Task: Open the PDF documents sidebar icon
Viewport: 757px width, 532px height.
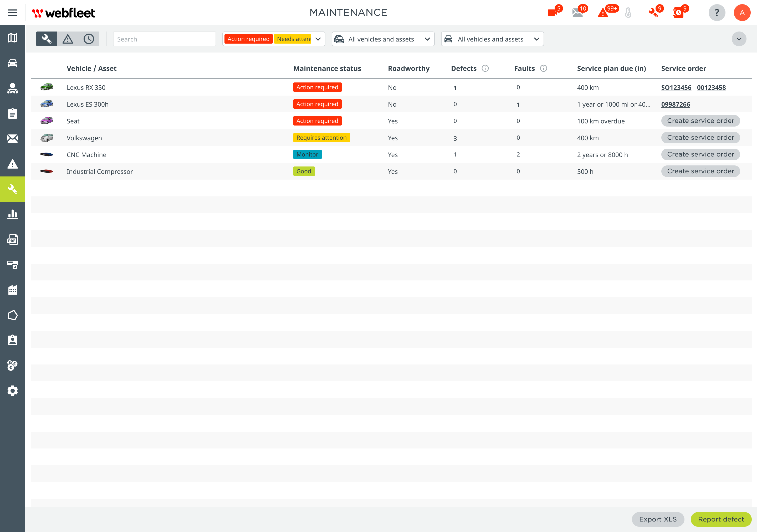Action: (13, 239)
